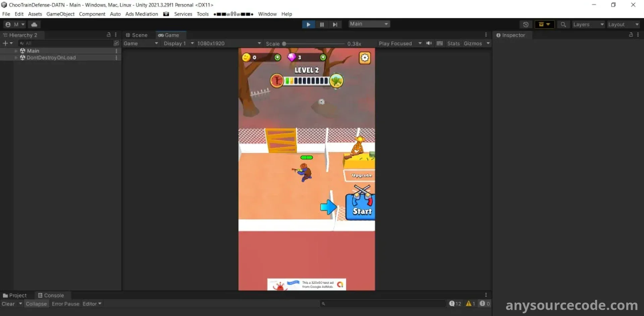Open the cloud services icon near account button
Viewport: 644px width, 316px height.
tap(34, 24)
